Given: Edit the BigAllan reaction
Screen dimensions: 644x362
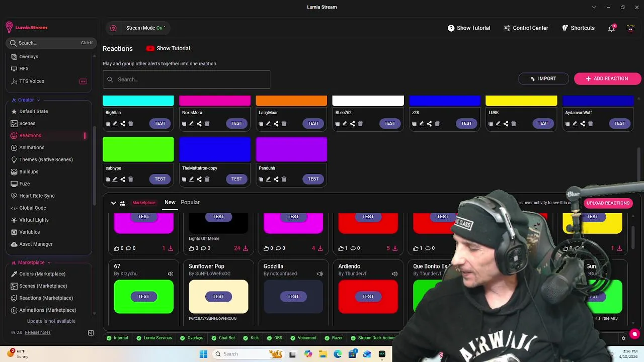Looking at the screenshot, I should coord(115,124).
